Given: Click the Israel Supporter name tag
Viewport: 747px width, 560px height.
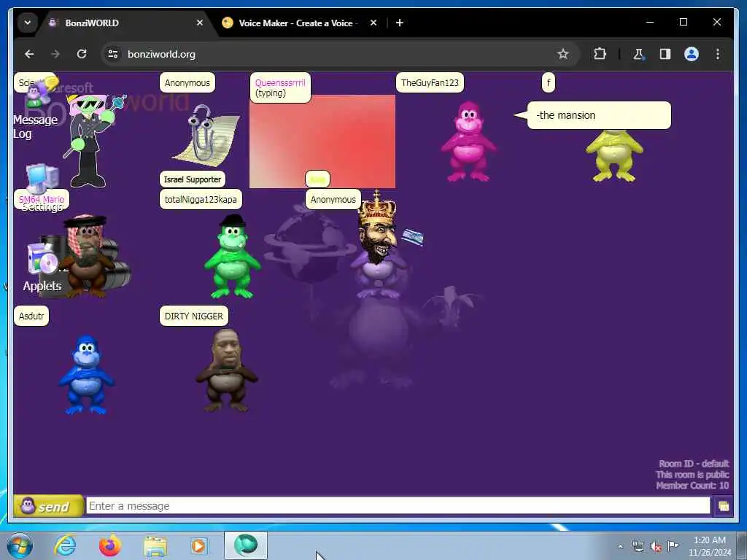Looking at the screenshot, I should [193, 179].
